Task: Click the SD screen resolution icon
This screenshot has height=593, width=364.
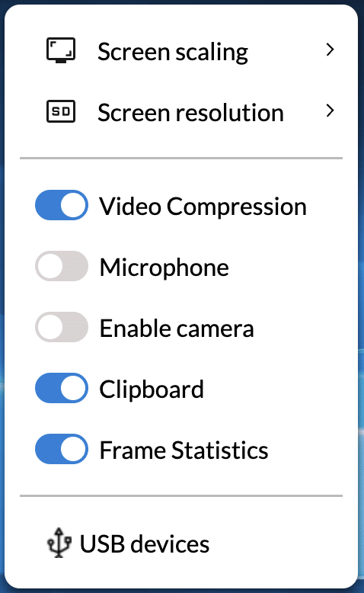Action: pos(61,111)
